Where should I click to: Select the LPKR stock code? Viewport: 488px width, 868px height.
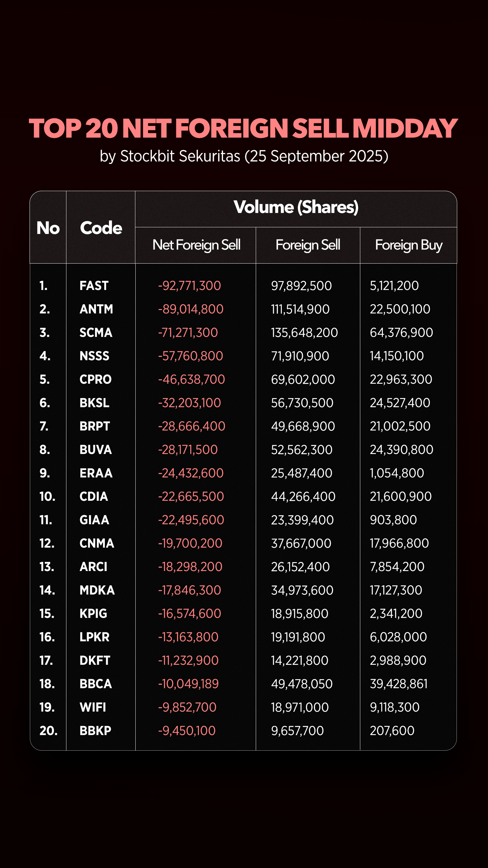point(94,637)
